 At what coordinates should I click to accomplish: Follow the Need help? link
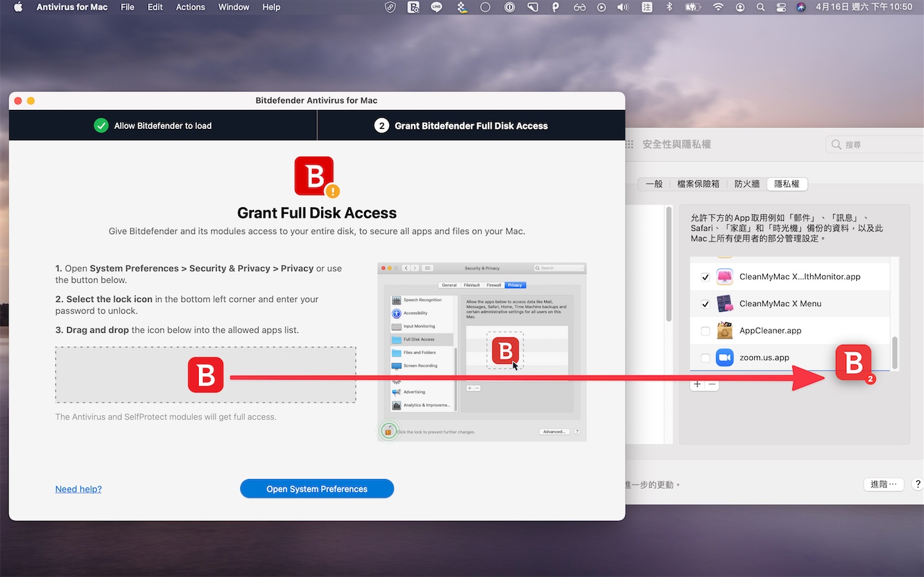point(78,489)
